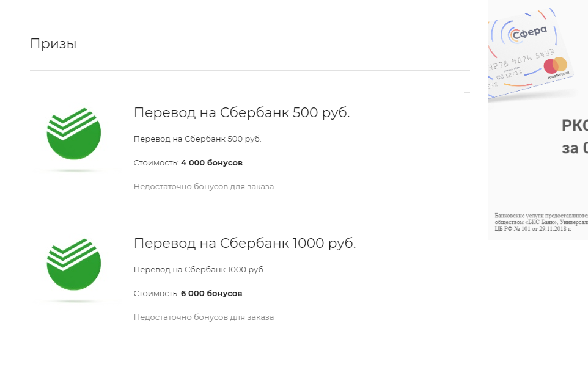This screenshot has width=588, height=370.
Task: Click the Mastercard logo on the card
Action: (556, 65)
